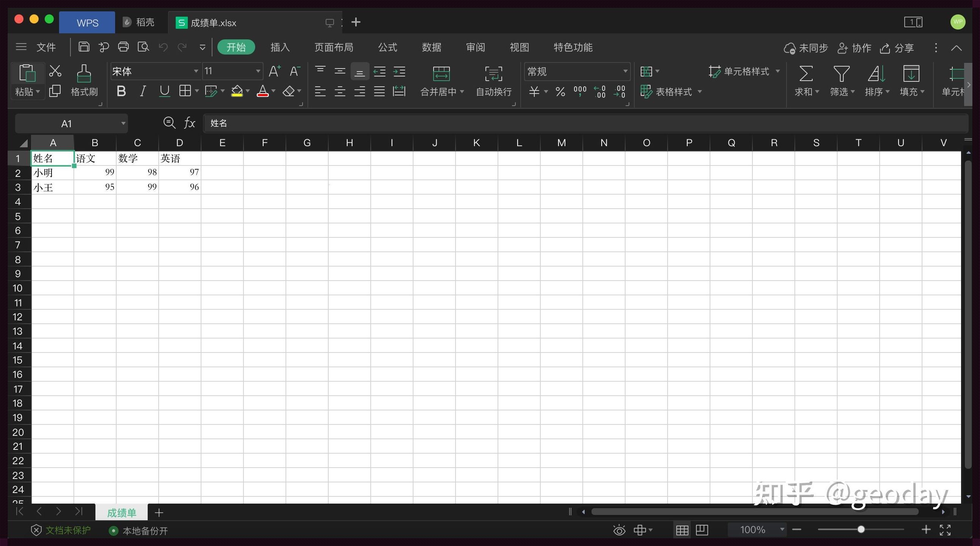Viewport: 980px width, 546px height.
Task: Open the font name dropdown 宋体
Action: point(196,71)
